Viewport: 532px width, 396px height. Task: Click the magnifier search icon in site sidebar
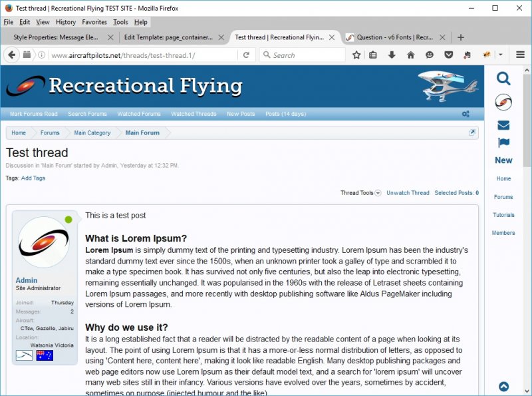coord(503,79)
